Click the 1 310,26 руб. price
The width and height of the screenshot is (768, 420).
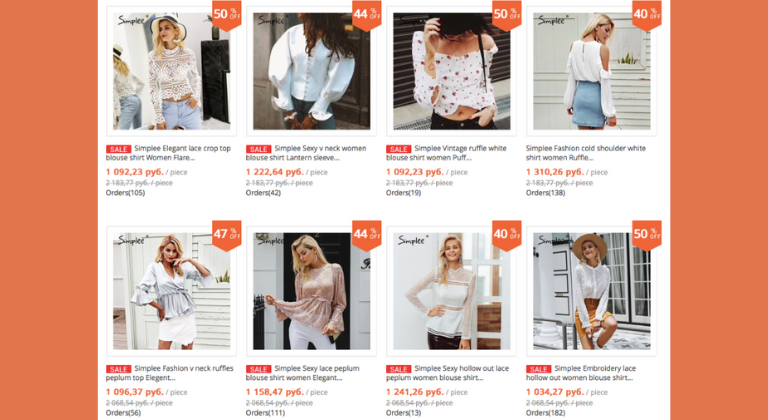pos(555,172)
